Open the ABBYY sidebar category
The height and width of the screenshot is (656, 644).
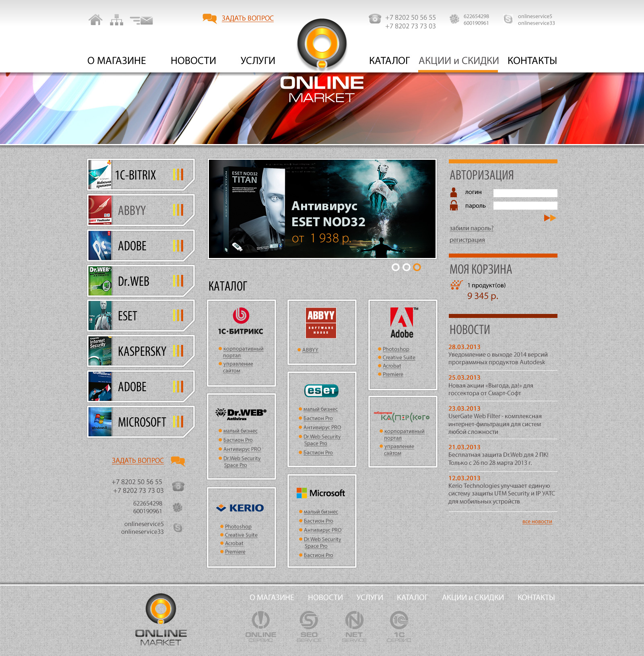pos(141,210)
